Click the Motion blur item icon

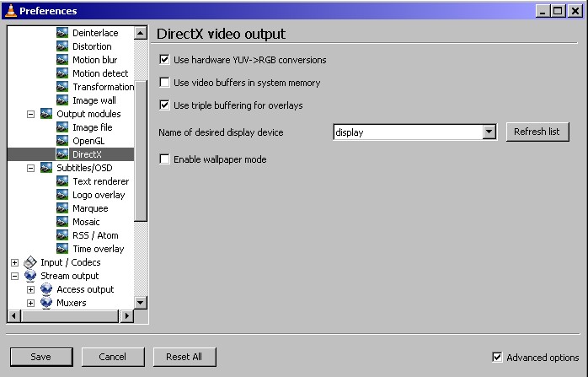[x=62, y=60]
